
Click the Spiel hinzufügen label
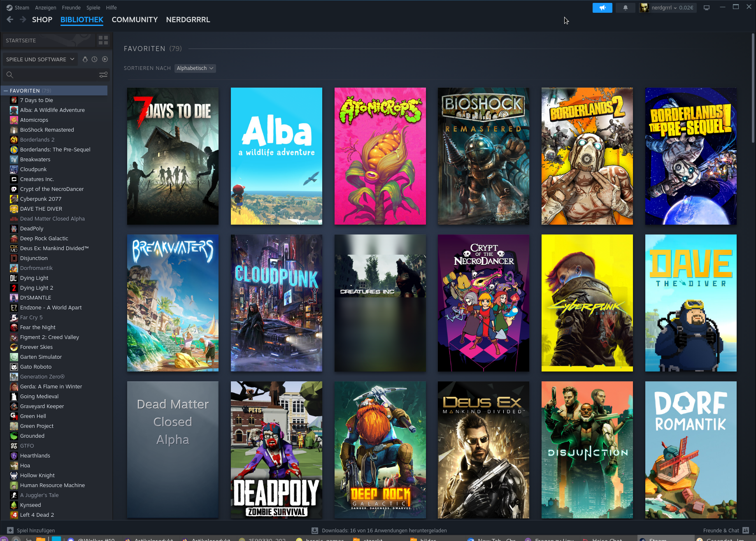[36, 530]
